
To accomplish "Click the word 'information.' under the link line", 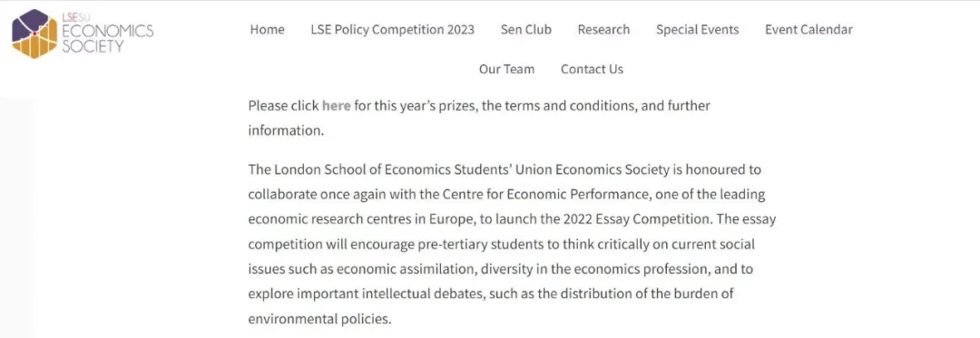I will coord(286,131).
